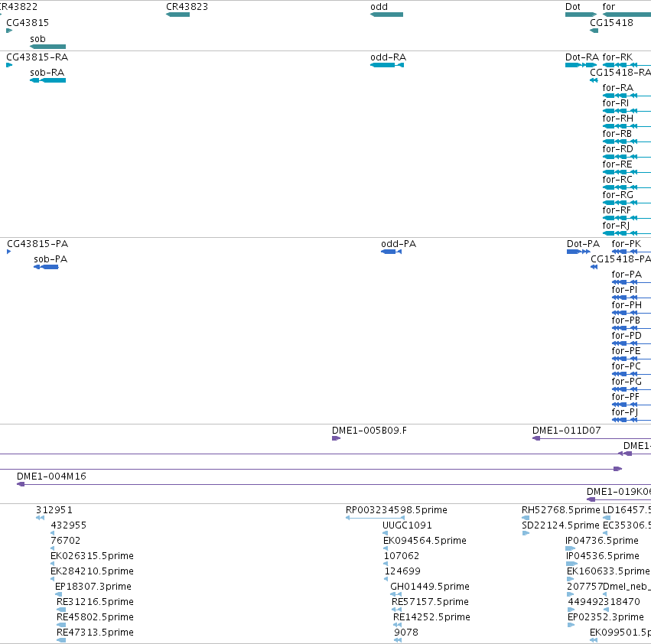Open the for-PG protein label
The image size is (651, 644).
[x=627, y=382]
